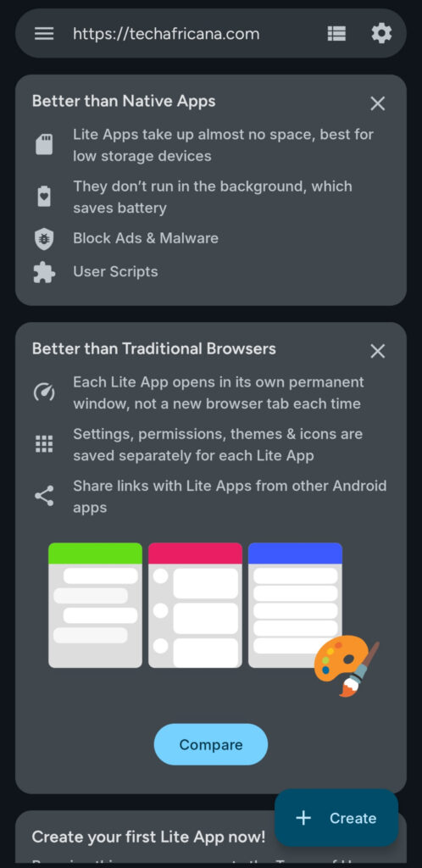Switch to list view icon
Viewport: 422px width, 868px height.
pos(336,34)
